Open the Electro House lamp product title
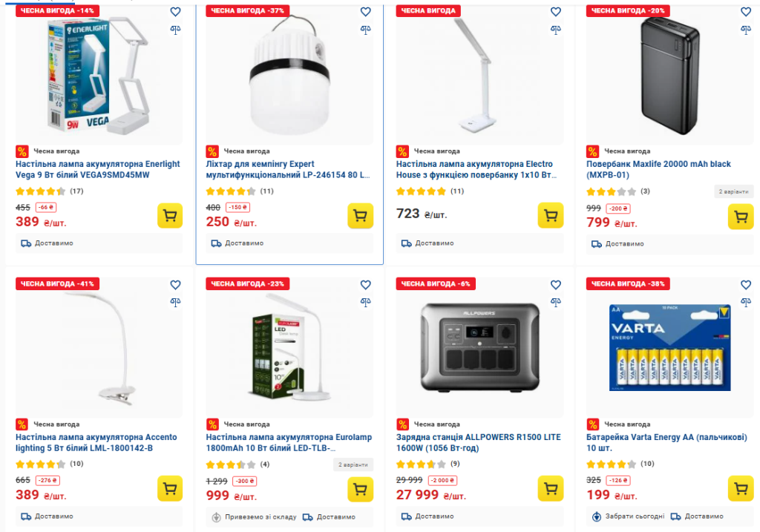Image resolution: width=760 pixels, height=532 pixels. [475, 169]
